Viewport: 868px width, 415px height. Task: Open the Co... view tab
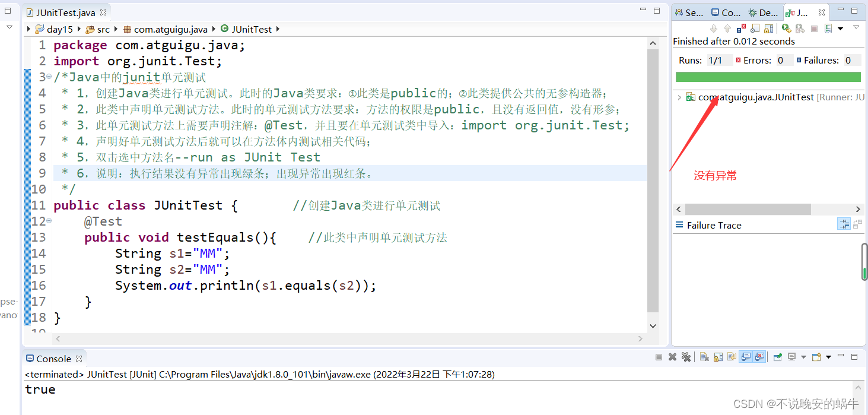tap(726, 12)
